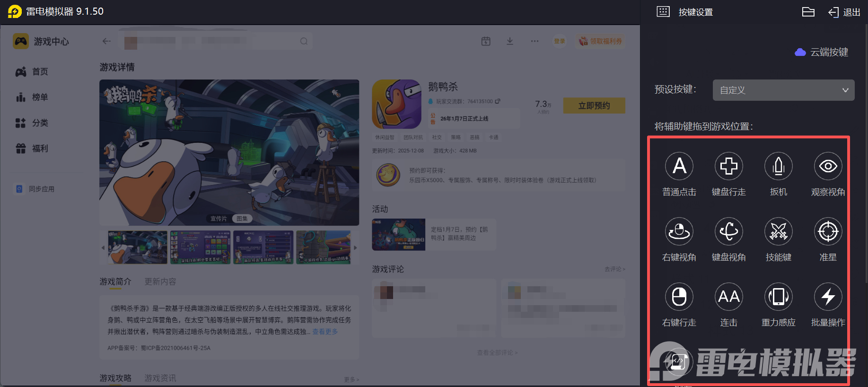Viewport: 868px width, 387px height.
Task: Click the 卡通 tag
Action: [493, 137]
